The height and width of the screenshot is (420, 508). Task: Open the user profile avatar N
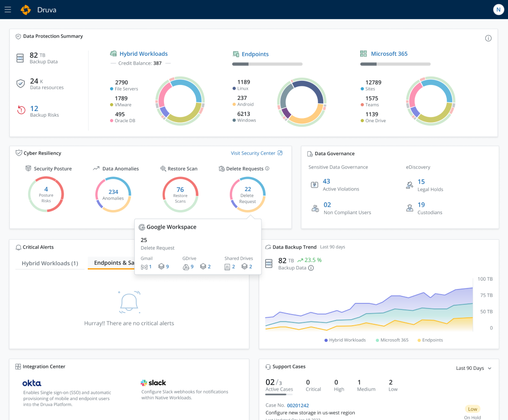[498, 9]
